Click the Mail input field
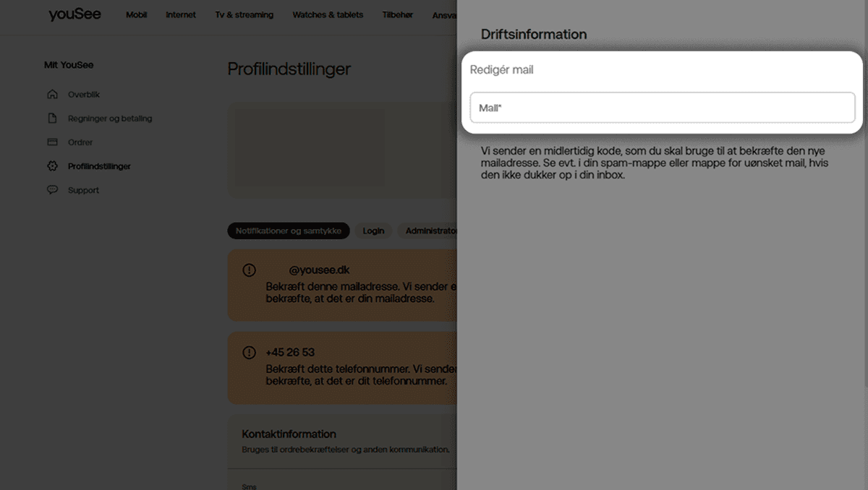The height and width of the screenshot is (490, 868). point(662,106)
